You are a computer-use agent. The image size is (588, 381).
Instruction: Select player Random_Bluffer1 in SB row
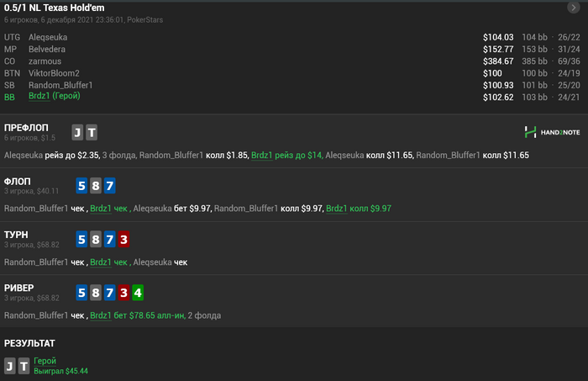coord(60,86)
